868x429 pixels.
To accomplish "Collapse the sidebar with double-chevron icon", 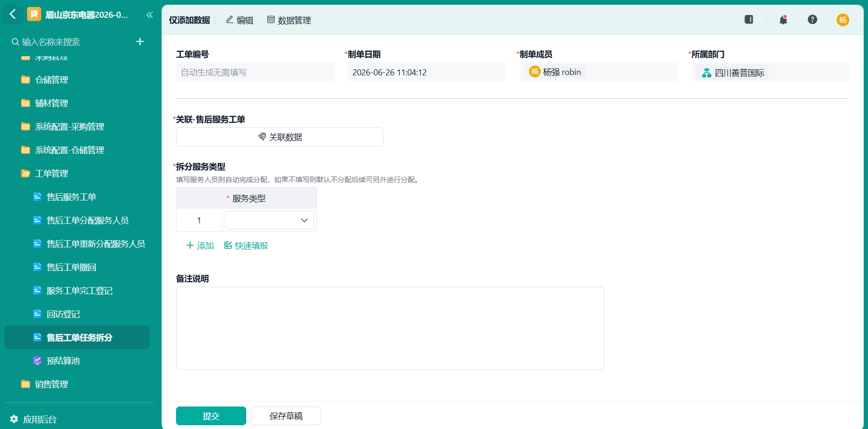I will click(x=150, y=15).
